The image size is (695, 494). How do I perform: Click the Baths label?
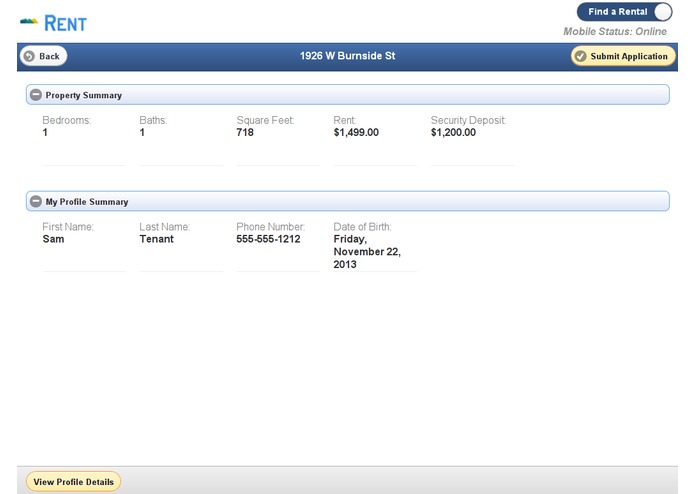point(153,121)
